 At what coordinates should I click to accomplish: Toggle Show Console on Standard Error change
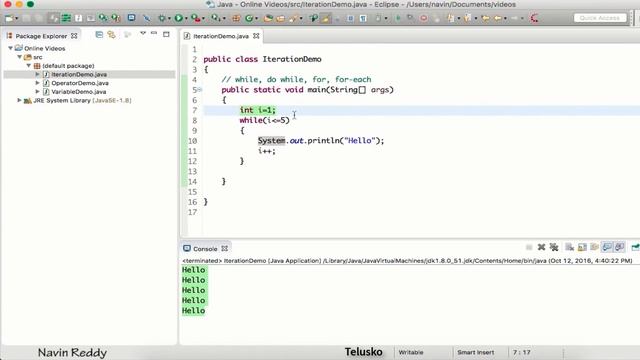[620, 247]
